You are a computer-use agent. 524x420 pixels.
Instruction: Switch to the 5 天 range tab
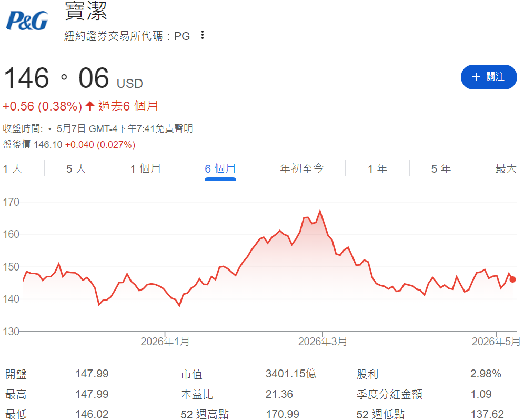pos(76,168)
